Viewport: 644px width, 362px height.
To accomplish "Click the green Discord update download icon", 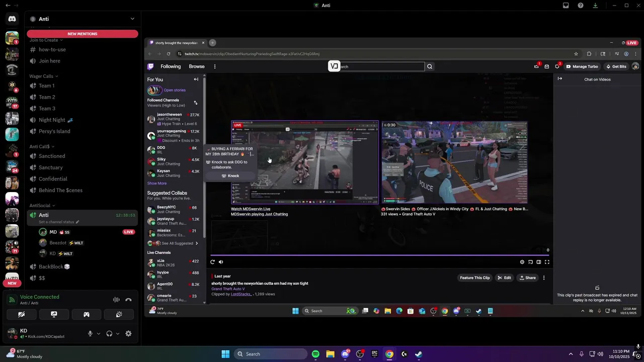I will 595,6.
